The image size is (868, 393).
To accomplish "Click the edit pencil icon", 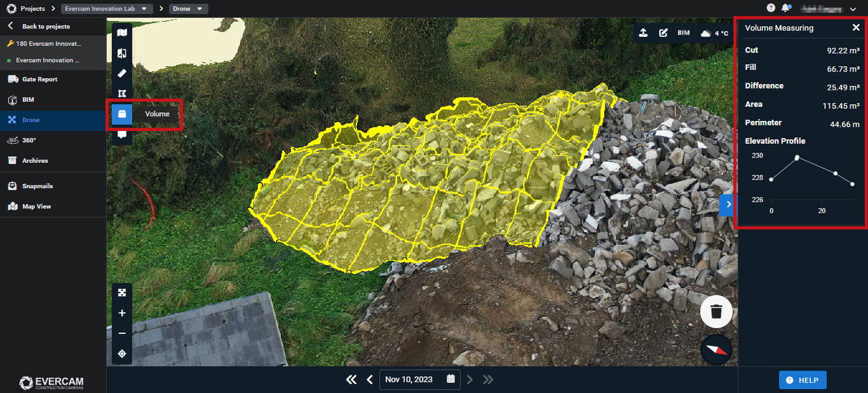I will point(663,33).
